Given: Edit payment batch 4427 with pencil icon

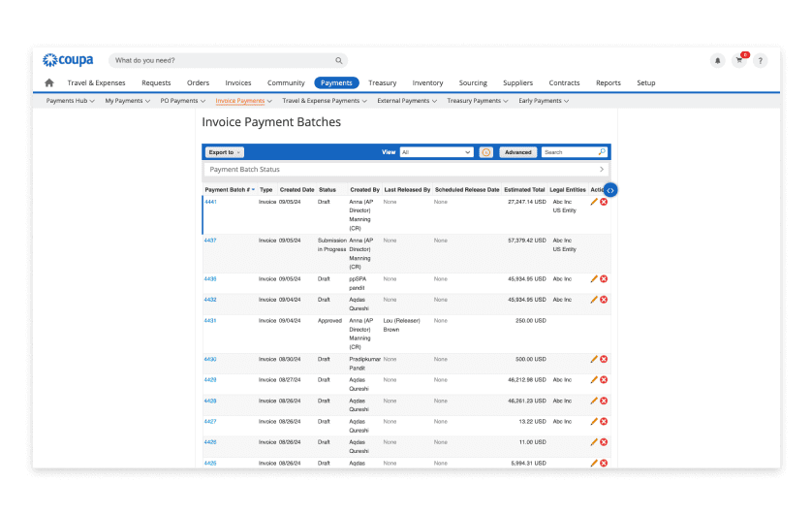Looking at the screenshot, I should tap(594, 422).
